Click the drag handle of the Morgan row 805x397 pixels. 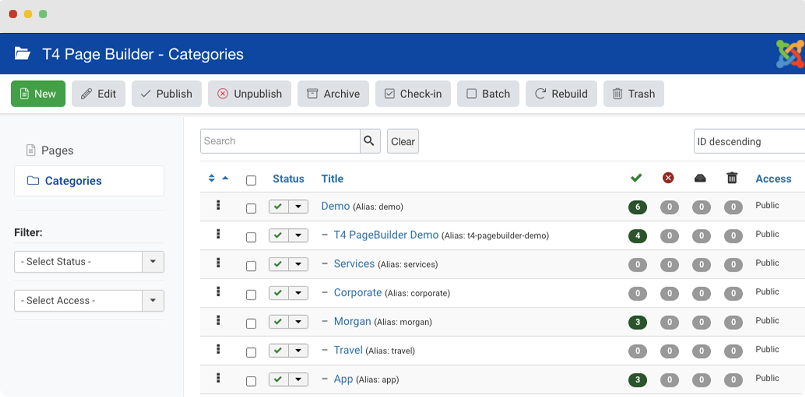[x=218, y=320]
